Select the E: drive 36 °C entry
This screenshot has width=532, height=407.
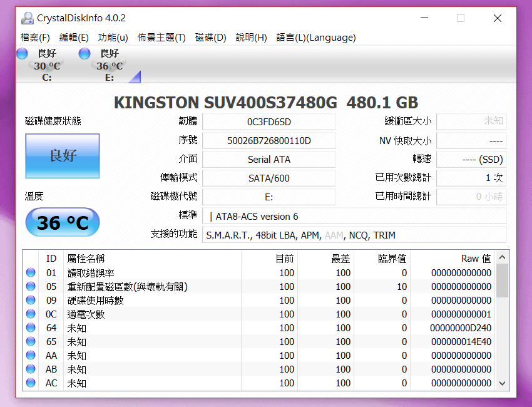tap(110, 65)
